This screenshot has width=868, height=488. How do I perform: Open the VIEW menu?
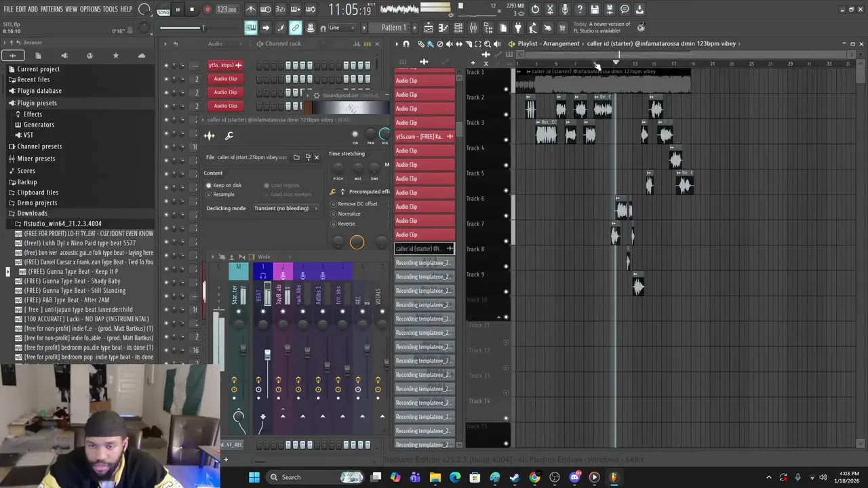[x=71, y=9]
